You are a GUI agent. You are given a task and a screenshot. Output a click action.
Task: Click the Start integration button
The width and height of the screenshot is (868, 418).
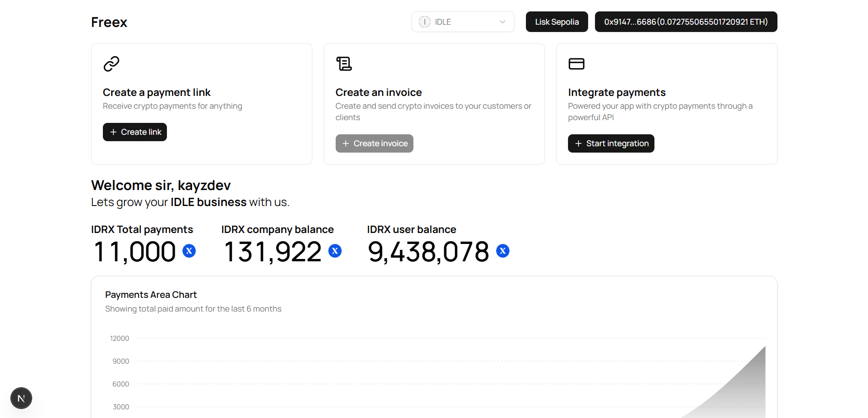point(611,143)
